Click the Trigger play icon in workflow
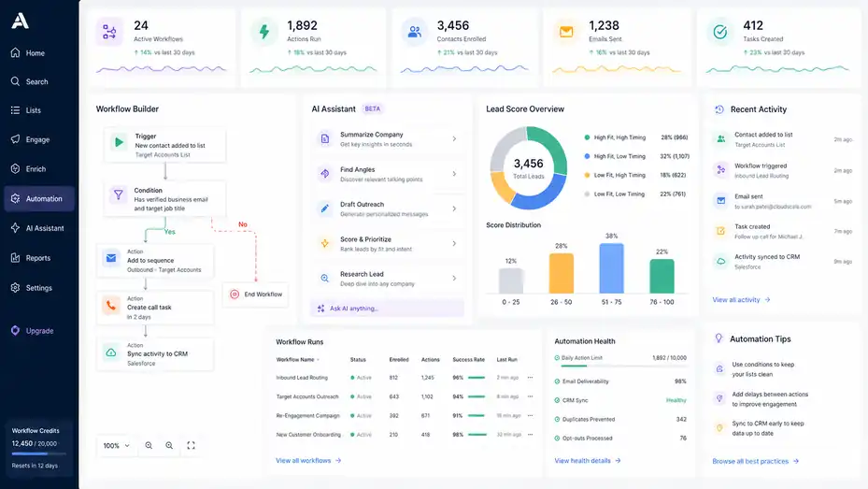Viewport: 868px width, 489px height. click(x=119, y=142)
